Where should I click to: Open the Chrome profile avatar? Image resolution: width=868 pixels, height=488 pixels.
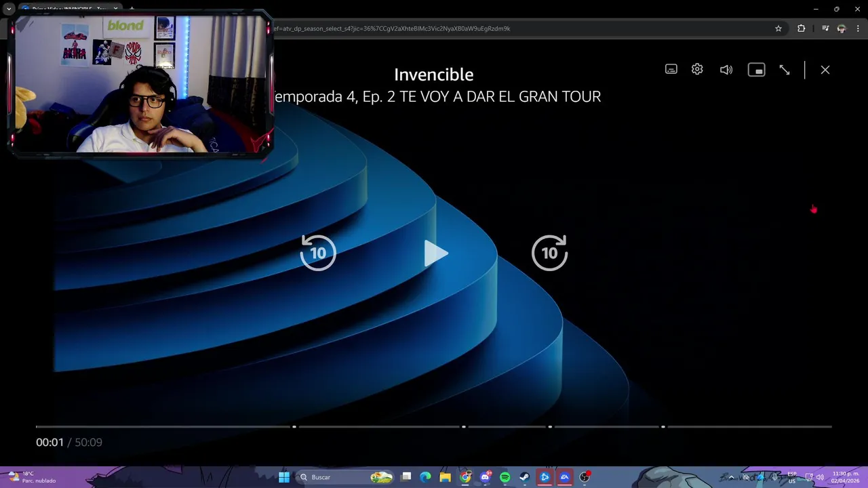pyautogui.click(x=842, y=28)
